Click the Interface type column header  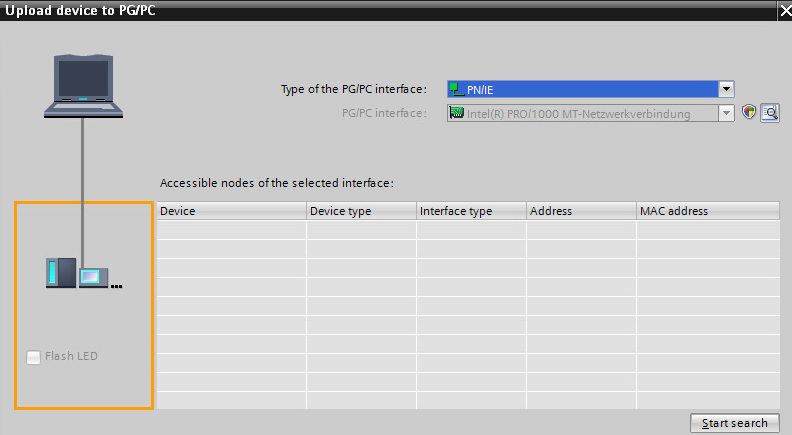pos(471,211)
